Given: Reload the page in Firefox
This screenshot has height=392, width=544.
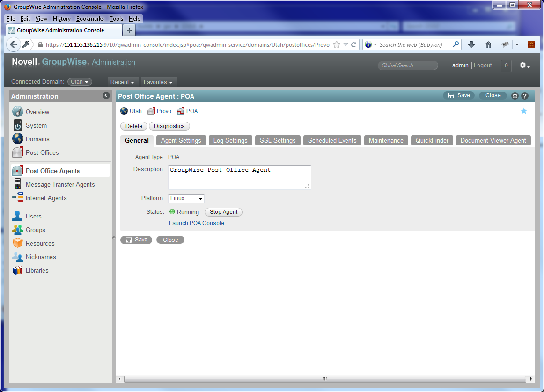Looking at the screenshot, I should click(353, 44).
